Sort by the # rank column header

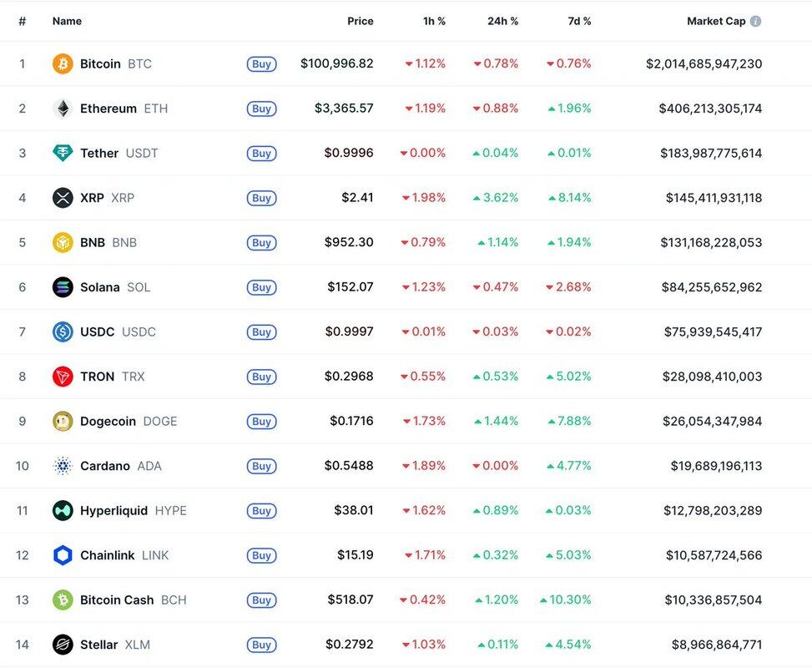(x=22, y=21)
